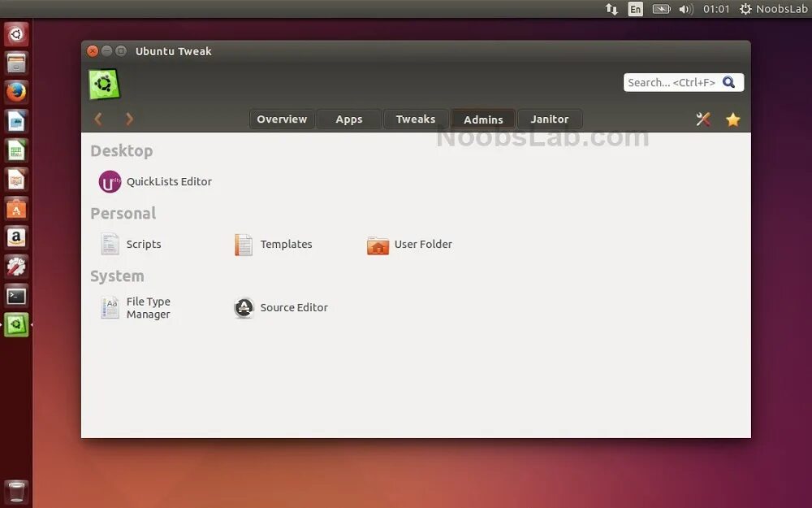Open the Scripts document icon
The height and width of the screenshot is (508, 812).
tap(110, 244)
